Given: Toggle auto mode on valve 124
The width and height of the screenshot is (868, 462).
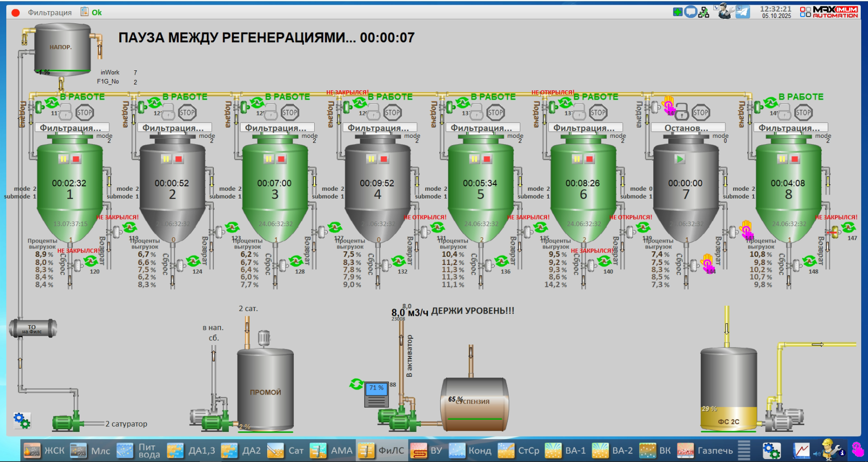Looking at the screenshot, I should (193, 262).
